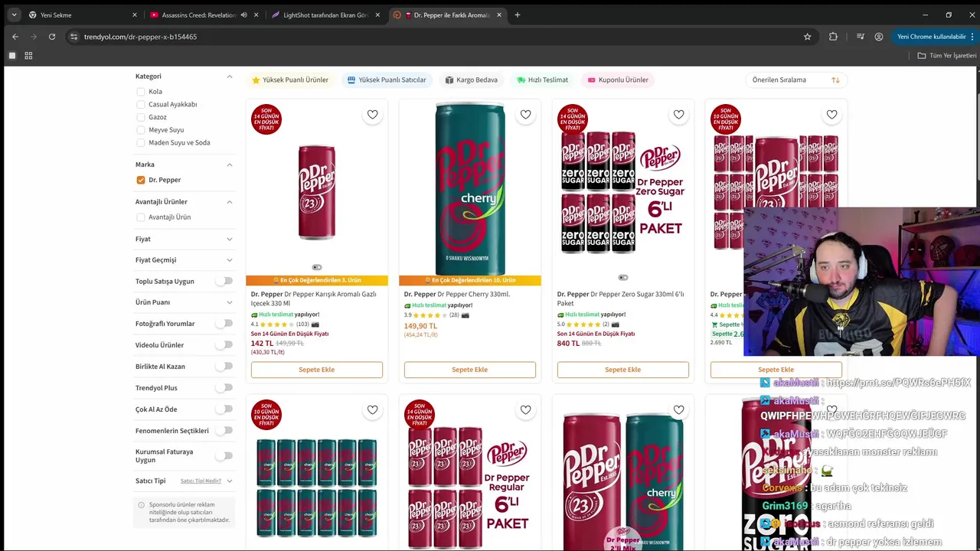Go back with the browser back arrow
The height and width of the screenshot is (551, 980).
(15, 37)
